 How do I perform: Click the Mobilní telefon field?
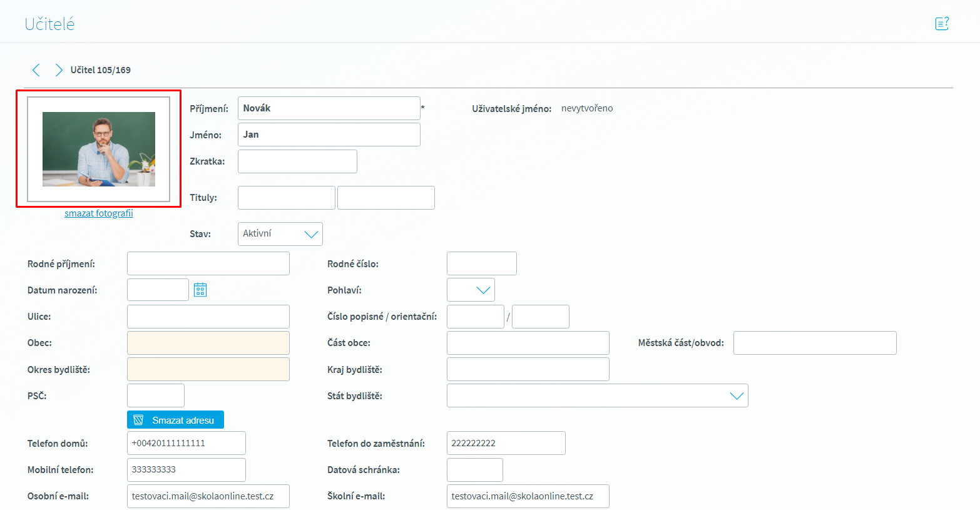186,470
